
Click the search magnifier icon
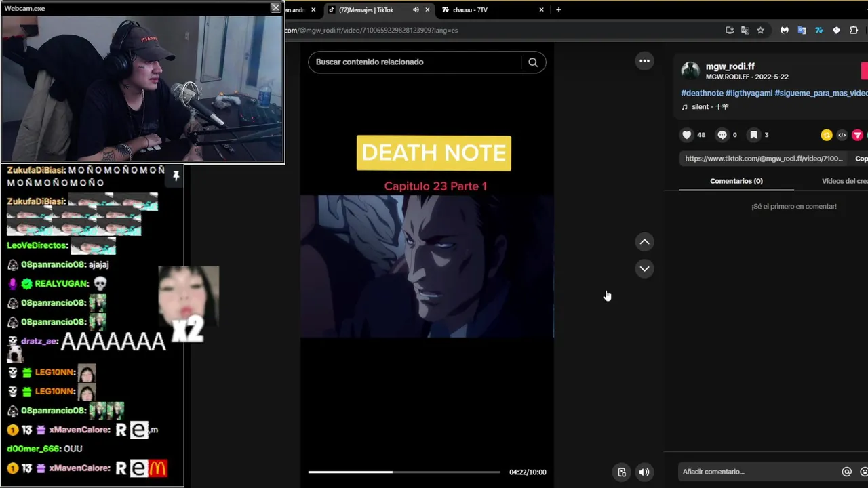(533, 62)
